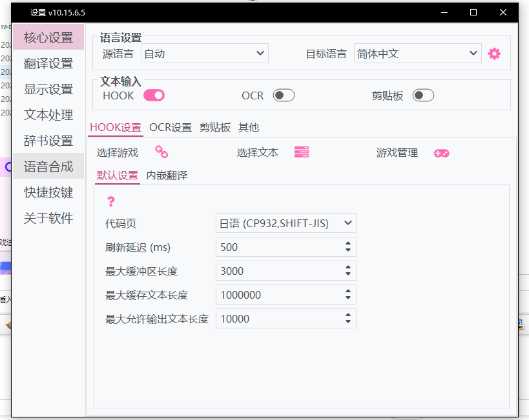Enable the OCR toggle switch
Image resolution: width=529 pixels, height=420 pixels.
[284, 95]
